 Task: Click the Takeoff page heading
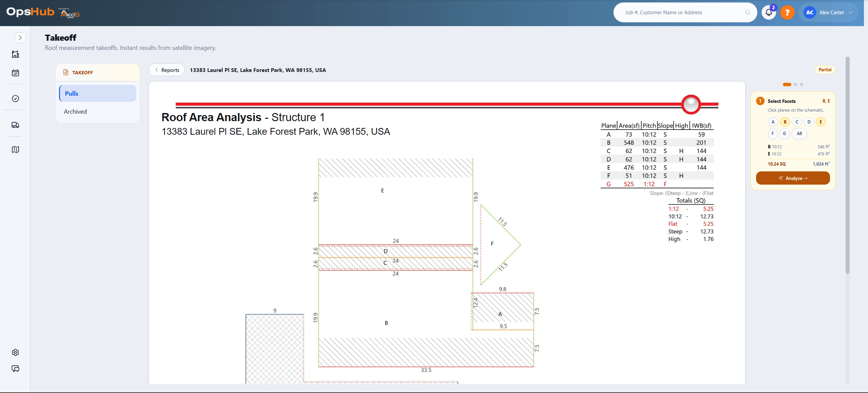tap(61, 38)
